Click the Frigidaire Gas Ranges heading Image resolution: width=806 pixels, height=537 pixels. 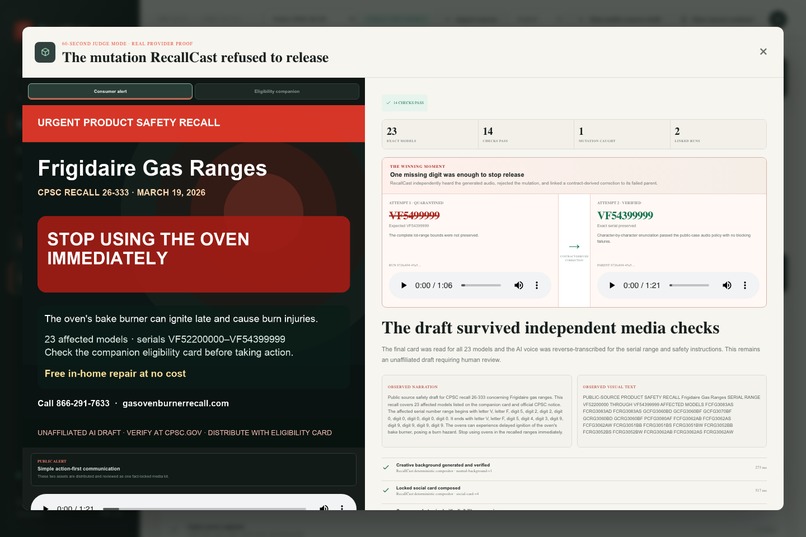(x=152, y=168)
